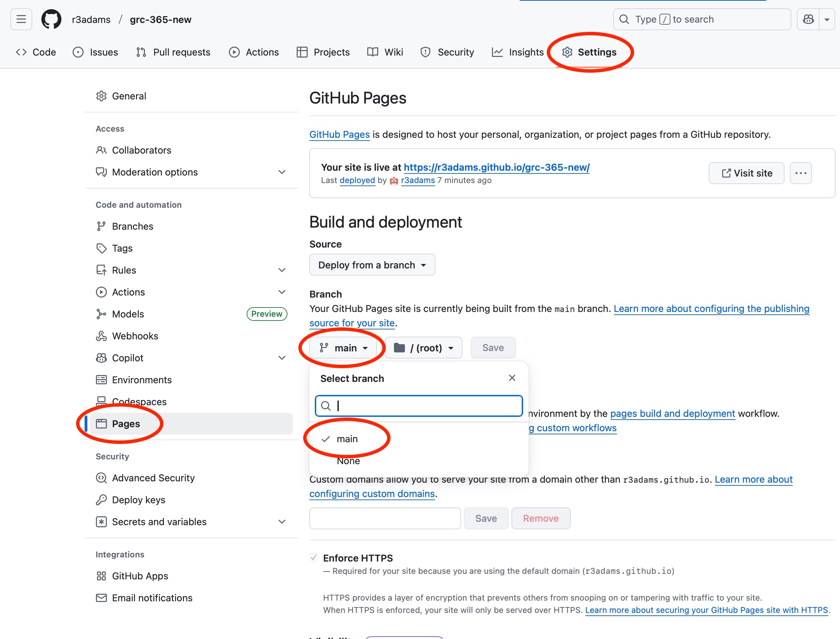
Task: Open Environments settings page
Action: point(191,380)
